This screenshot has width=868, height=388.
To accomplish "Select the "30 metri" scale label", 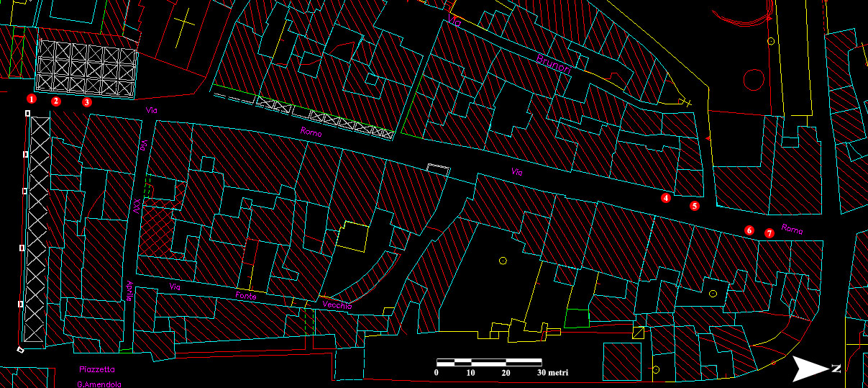I will coord(552,373).
